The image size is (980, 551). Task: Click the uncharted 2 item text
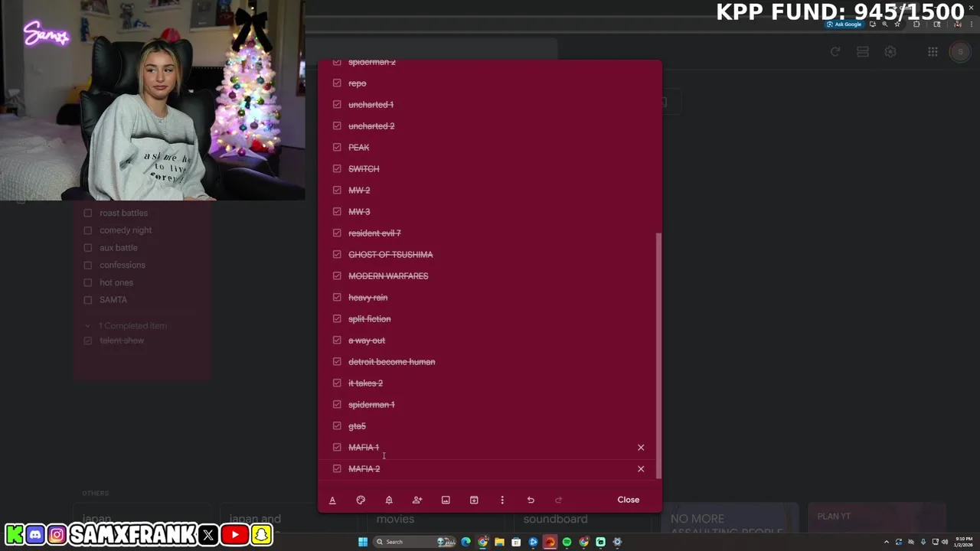pyautogui.click(x=371, y=126)
